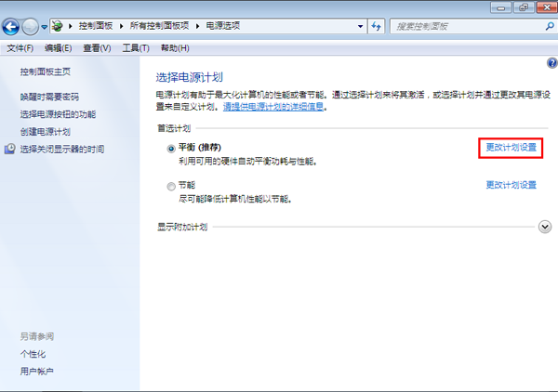The image size is (558, 392).
Task: Click 更改计划设置 for the 节能 plan
Action: 511,185
